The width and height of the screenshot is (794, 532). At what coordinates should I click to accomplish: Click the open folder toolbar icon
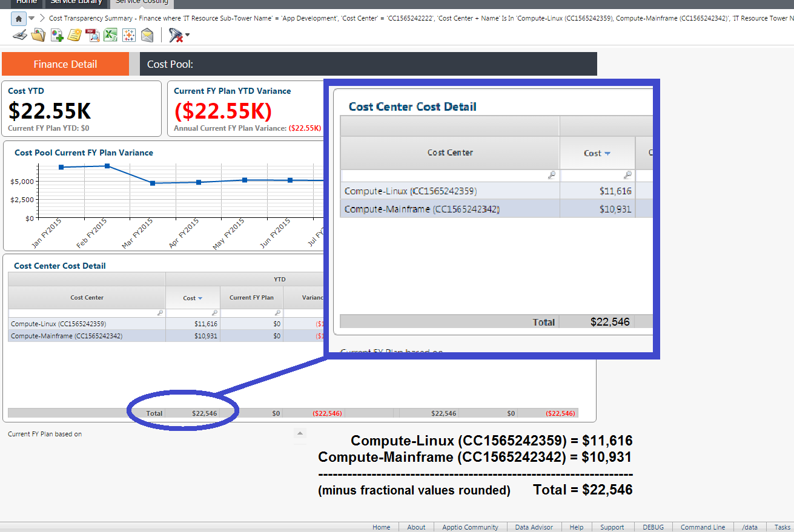click(38, 36)
